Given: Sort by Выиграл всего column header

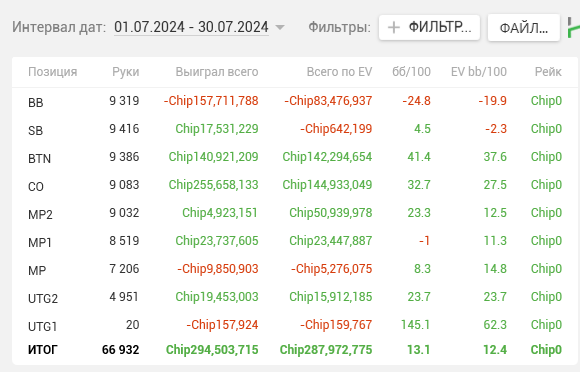Looking at the screenshot, I should point(217,72).
